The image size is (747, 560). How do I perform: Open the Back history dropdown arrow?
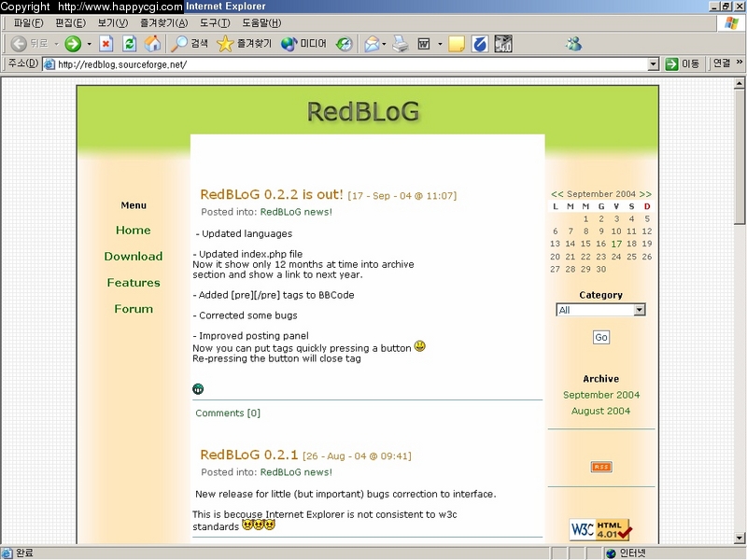(x=56, y=44)
